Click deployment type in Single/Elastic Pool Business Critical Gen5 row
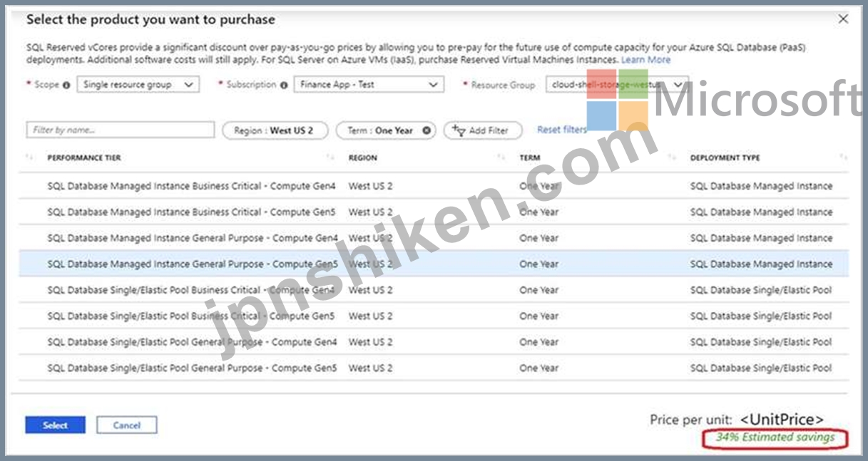Image resolution: width=868 pixels, height=461 pixels. click(x=761, y=316)
